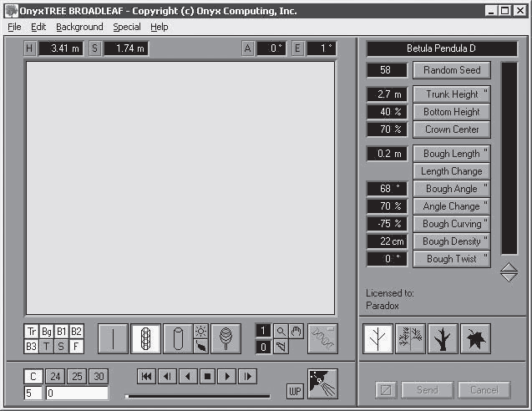532x411 pixels.
Task: Select the bare branch tree icon
Action: pos(377,338)
